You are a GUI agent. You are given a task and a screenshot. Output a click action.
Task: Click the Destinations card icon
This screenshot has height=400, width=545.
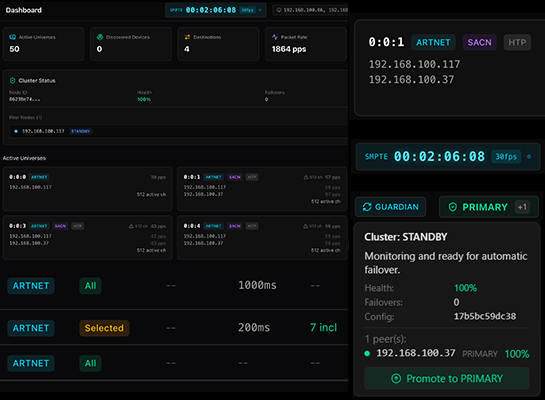pos(187,37)
